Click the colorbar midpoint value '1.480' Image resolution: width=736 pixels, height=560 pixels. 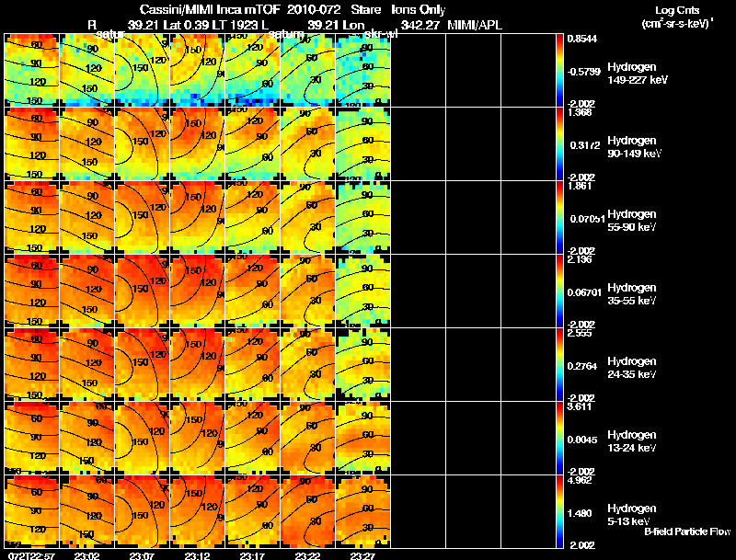click(x=580, y=513)
